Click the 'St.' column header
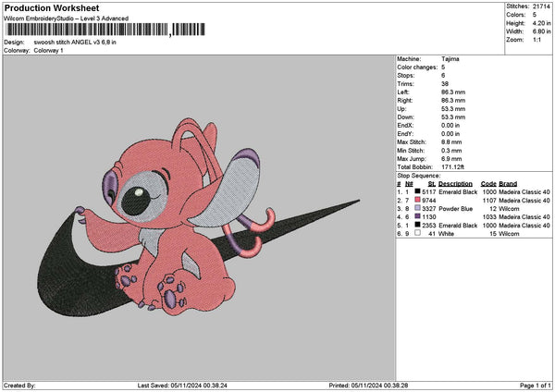This screenshot has width=555, height=392. [432, 184]
